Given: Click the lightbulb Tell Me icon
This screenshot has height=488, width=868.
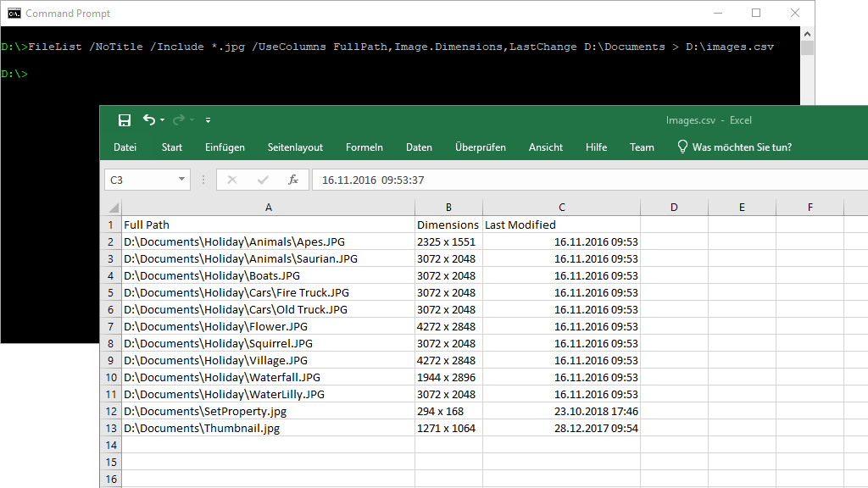Looking at the screenshot, I should (682, 147).
